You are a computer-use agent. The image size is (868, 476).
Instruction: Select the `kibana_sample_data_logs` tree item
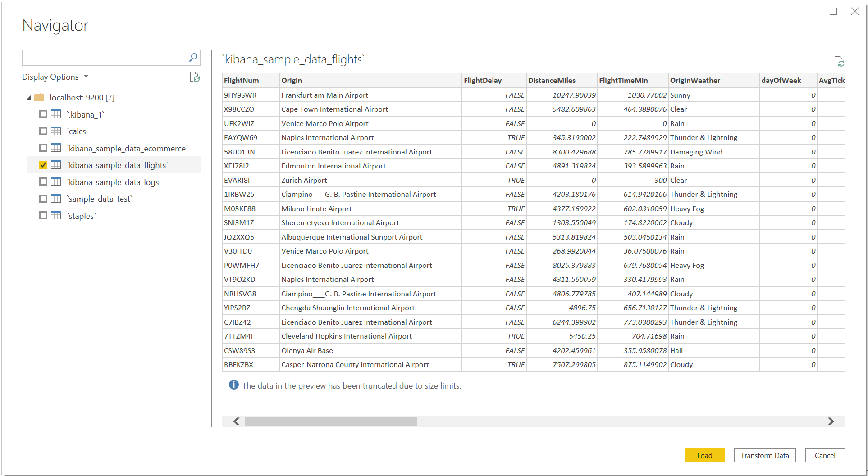point(114,182)
